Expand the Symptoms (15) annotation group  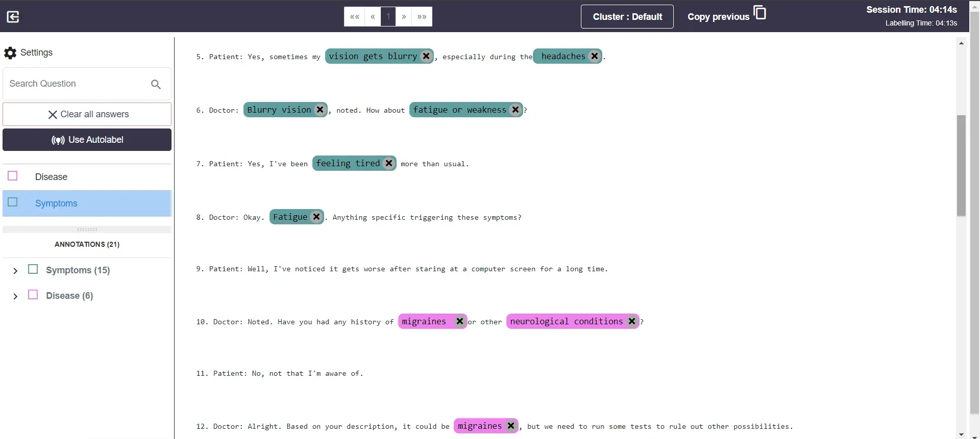point(15,271)
